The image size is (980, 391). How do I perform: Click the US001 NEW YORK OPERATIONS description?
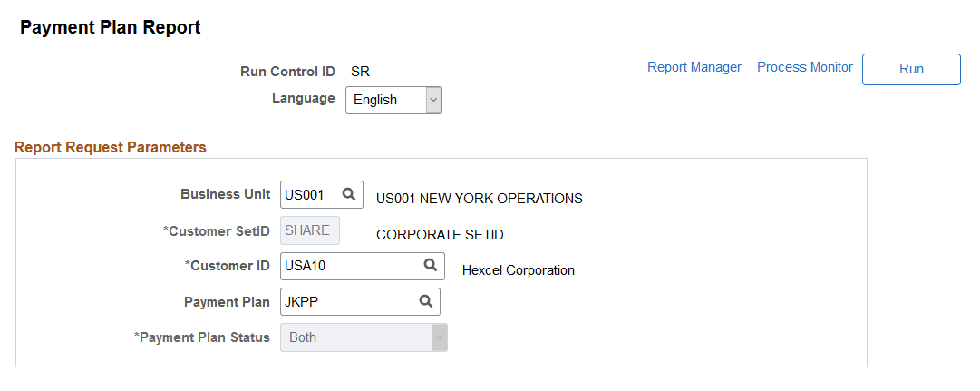(x=479, y=199)
